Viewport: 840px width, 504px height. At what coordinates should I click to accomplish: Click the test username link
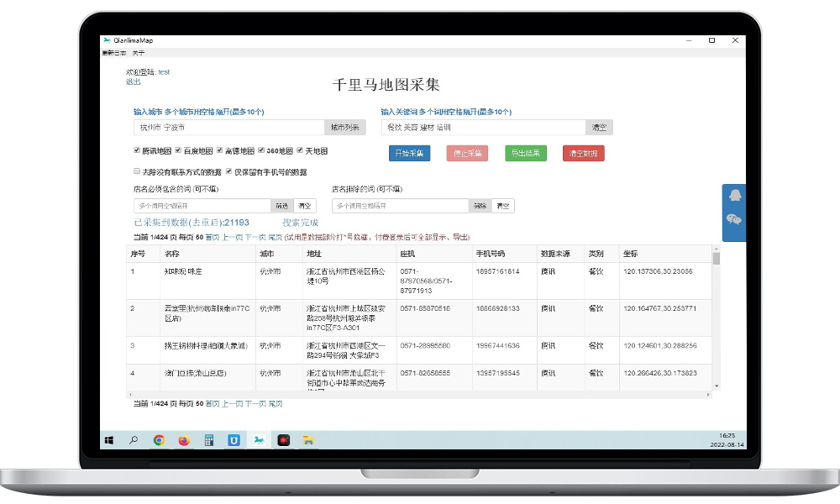(x=164, y=71)
